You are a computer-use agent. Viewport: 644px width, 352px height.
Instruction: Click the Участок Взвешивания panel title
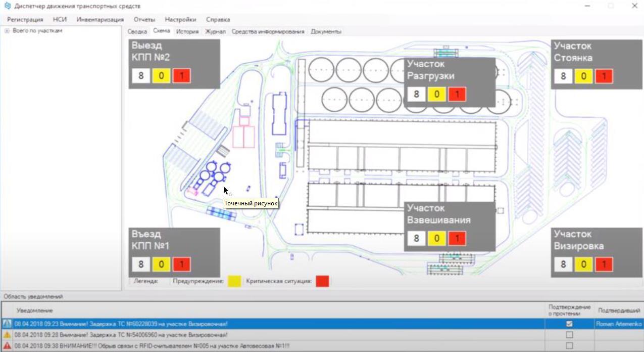point(438,214)
